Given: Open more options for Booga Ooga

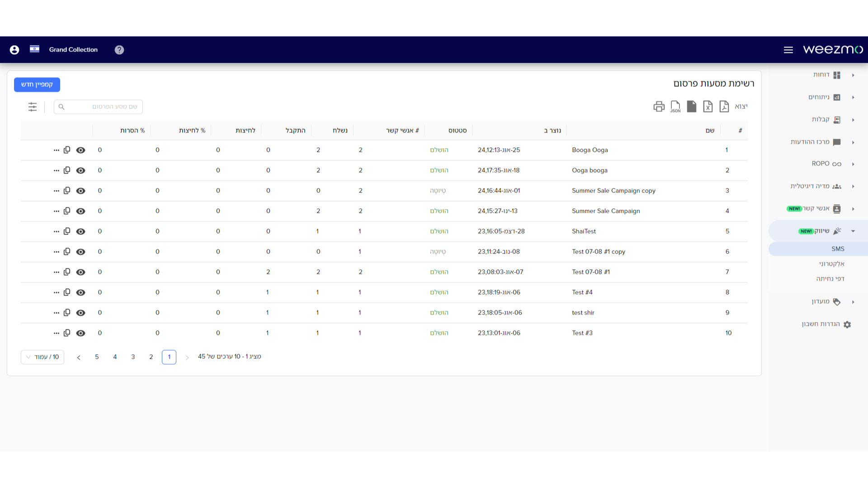Looking at the screenshot, I should [56, 150].
